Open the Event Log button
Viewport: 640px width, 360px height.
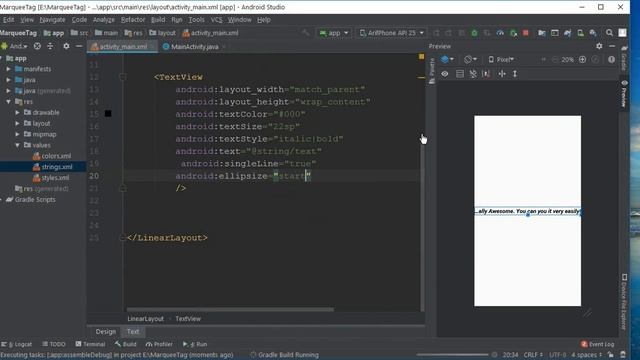click(598, 344)
